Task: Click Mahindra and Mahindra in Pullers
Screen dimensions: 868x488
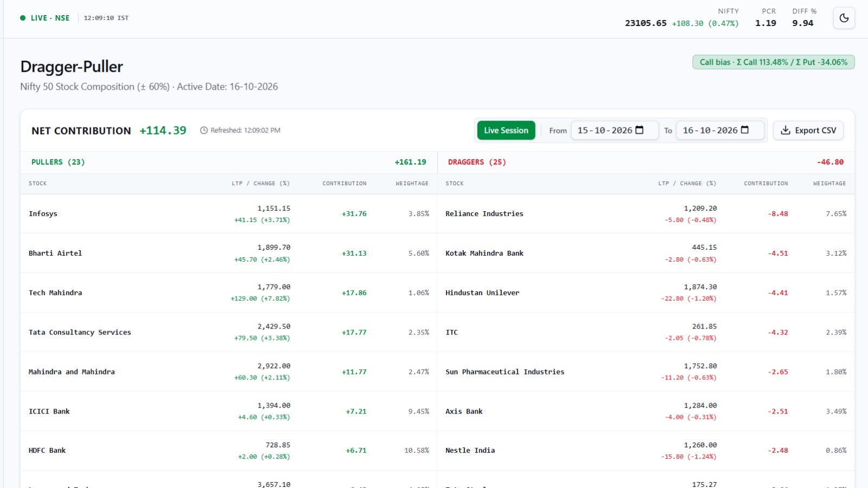Action: pos(72,372)
